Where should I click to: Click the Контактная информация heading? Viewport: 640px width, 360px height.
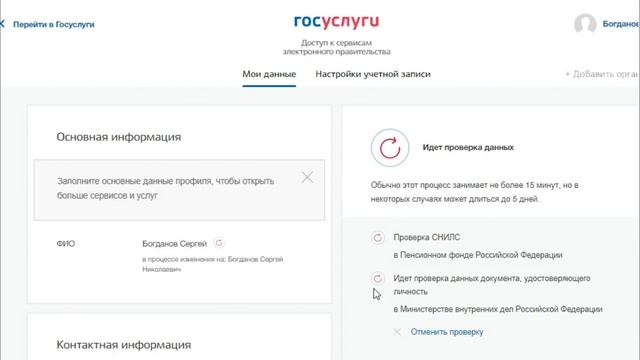(x=123, y=345)
